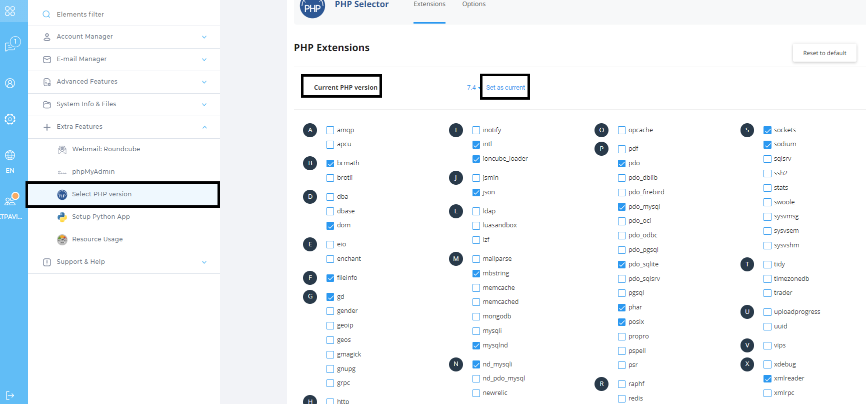Click the letter J group badge

tap(456, 178)
